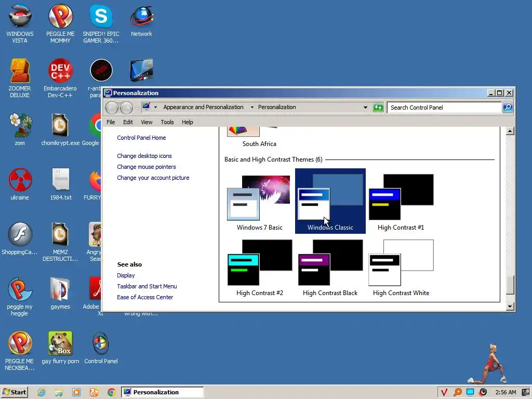
Task: Apply the Windows 7 Basic theme
Action: (x=260, y=202)
